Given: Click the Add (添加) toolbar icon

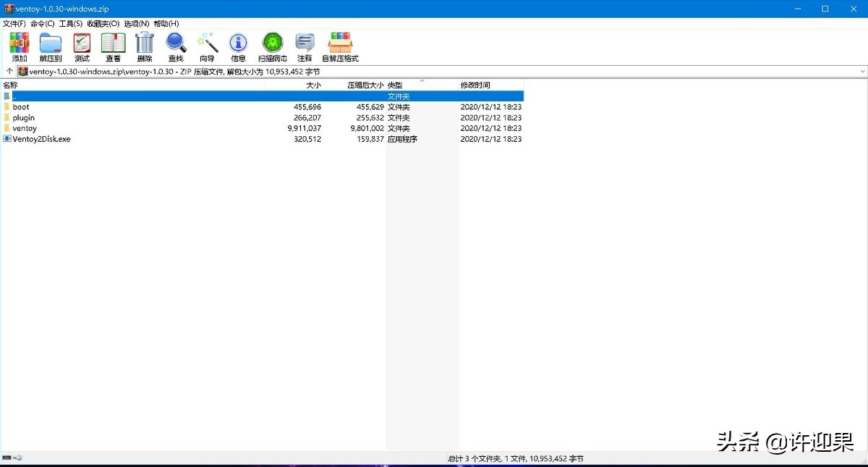Looking at the screenshot, I should click(x=20, y=46).
